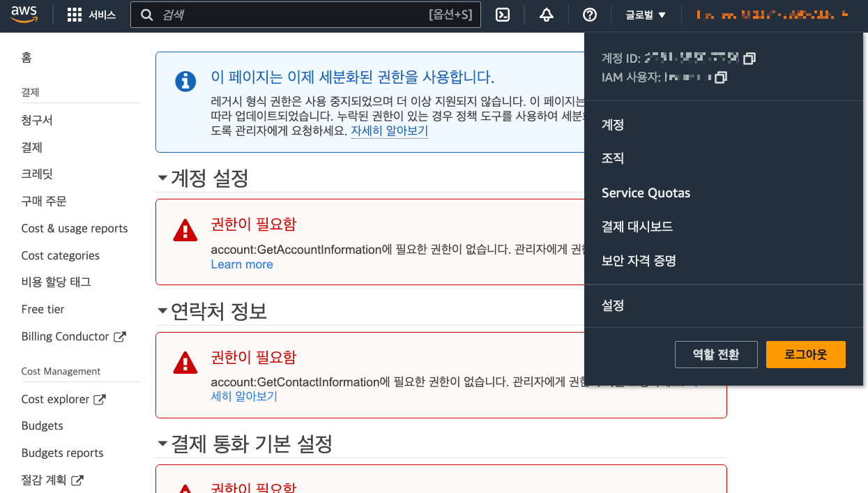Click the 역할 전환 button
The width and height of the screenshot is (868, 493).
tap(716, 354)
